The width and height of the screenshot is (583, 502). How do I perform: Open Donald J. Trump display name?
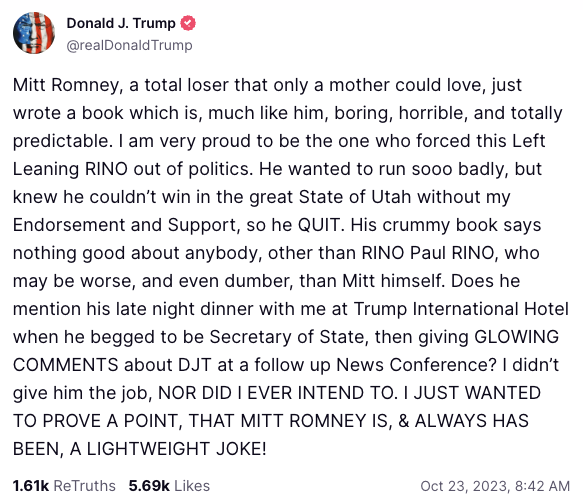click(121, 23)
